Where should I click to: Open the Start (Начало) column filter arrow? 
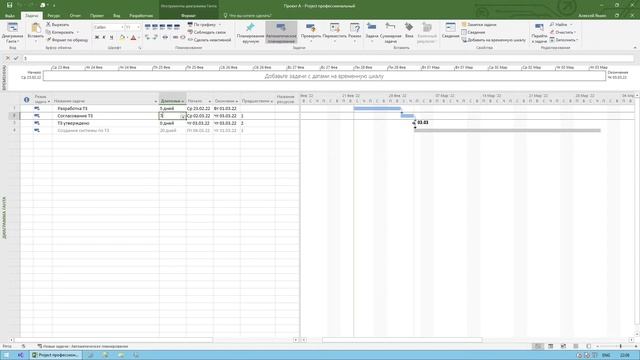(209, 101)
